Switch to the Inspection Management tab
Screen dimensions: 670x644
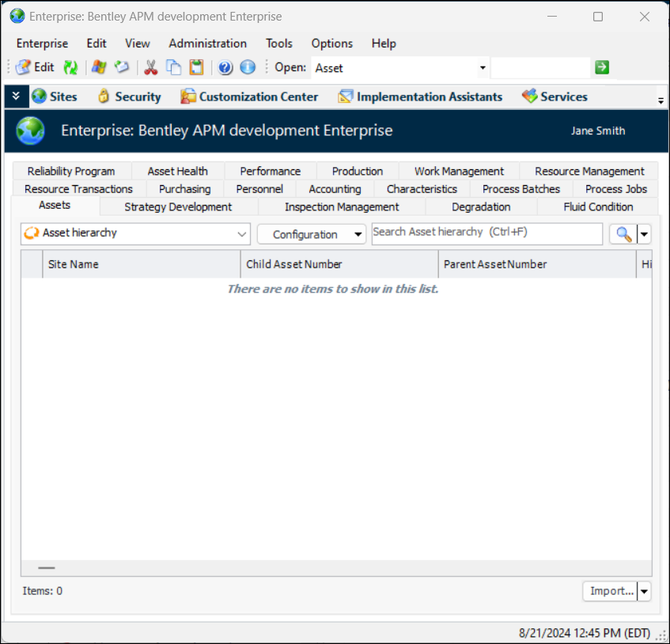click(x=342, y=206)
